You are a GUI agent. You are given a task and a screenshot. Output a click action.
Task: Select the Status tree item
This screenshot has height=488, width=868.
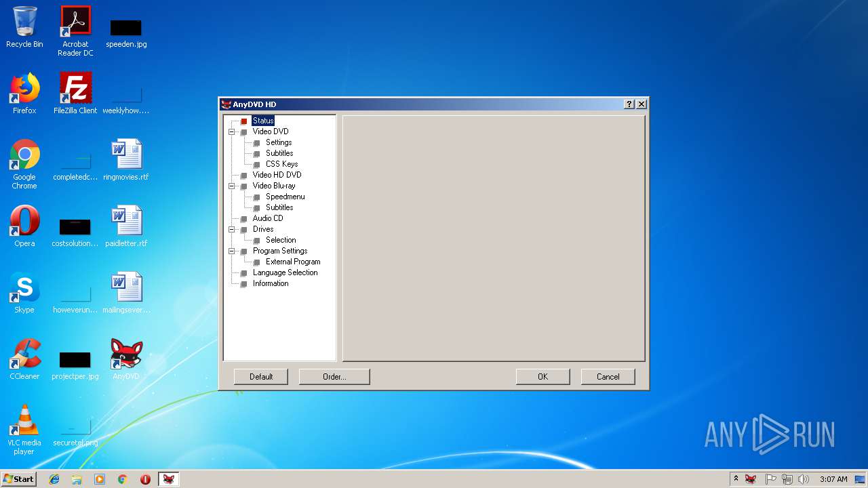click(263, 121)
